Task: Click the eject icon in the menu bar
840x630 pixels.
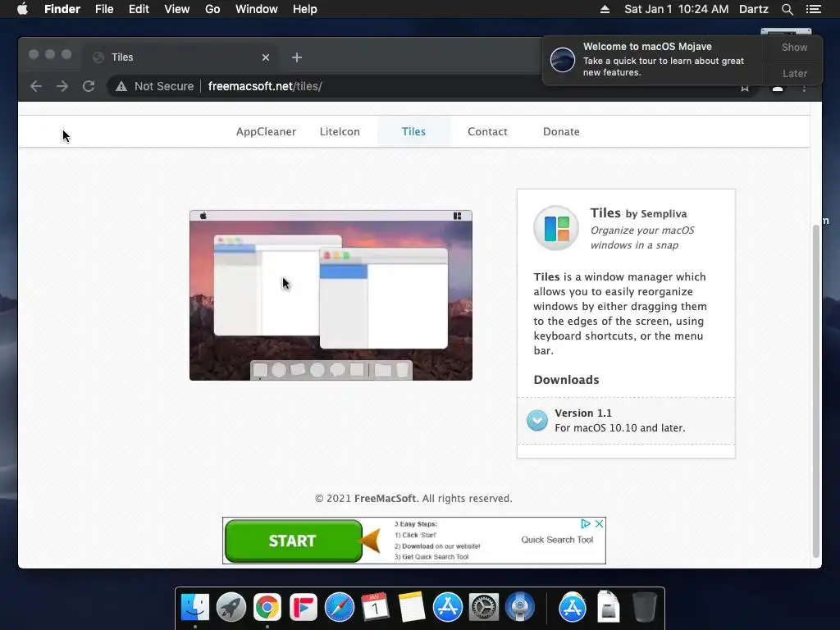Action: [605, 9]
